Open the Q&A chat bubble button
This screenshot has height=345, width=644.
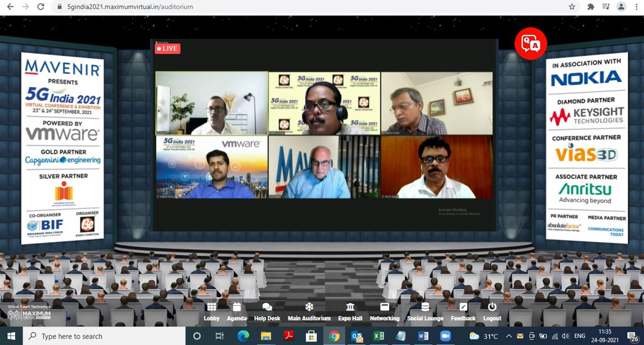coord(530,43)
